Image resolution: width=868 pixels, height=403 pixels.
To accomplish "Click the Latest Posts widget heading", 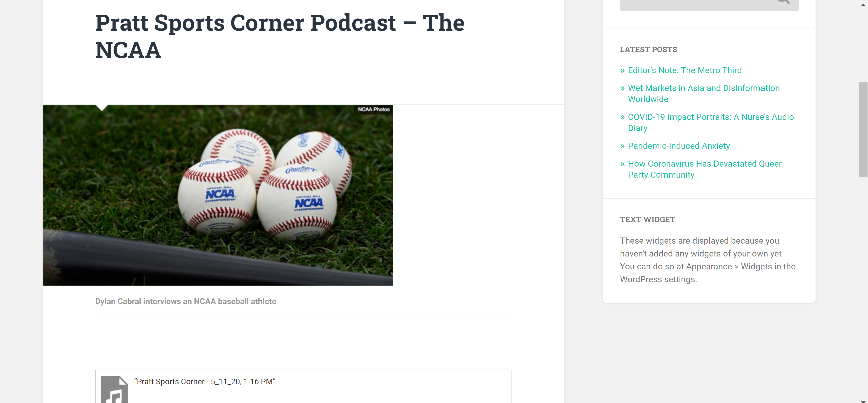I will [x=648, y=49].
